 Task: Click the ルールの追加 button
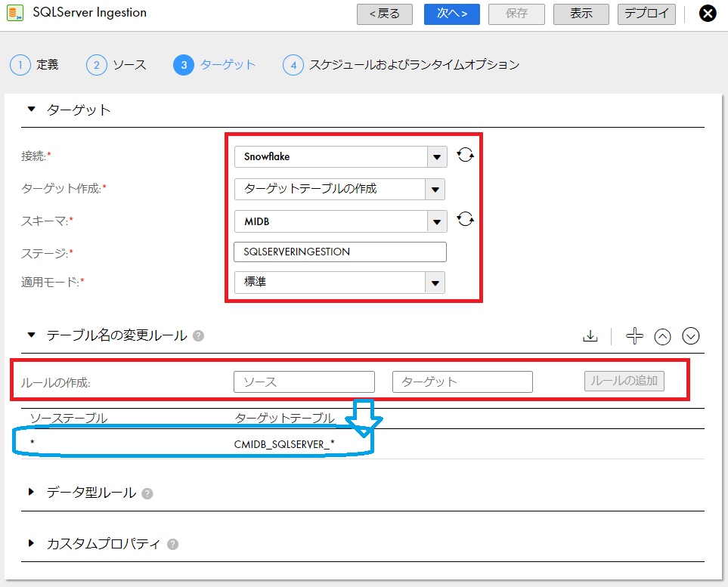(x=624, y=381)
